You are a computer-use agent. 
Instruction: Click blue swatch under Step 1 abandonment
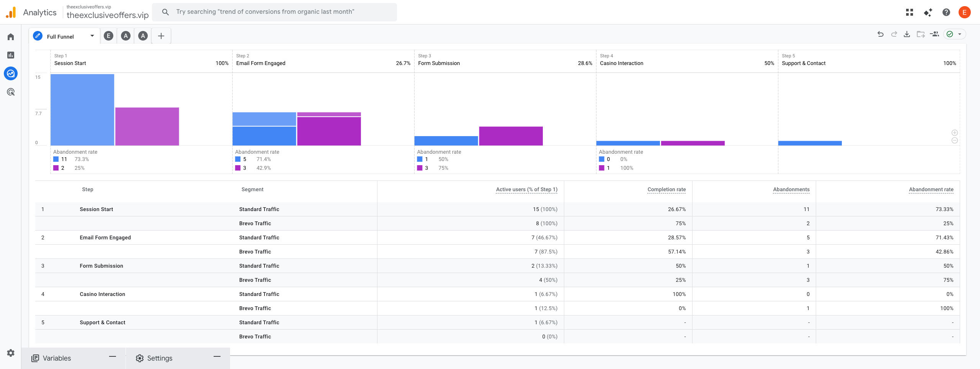56,159
